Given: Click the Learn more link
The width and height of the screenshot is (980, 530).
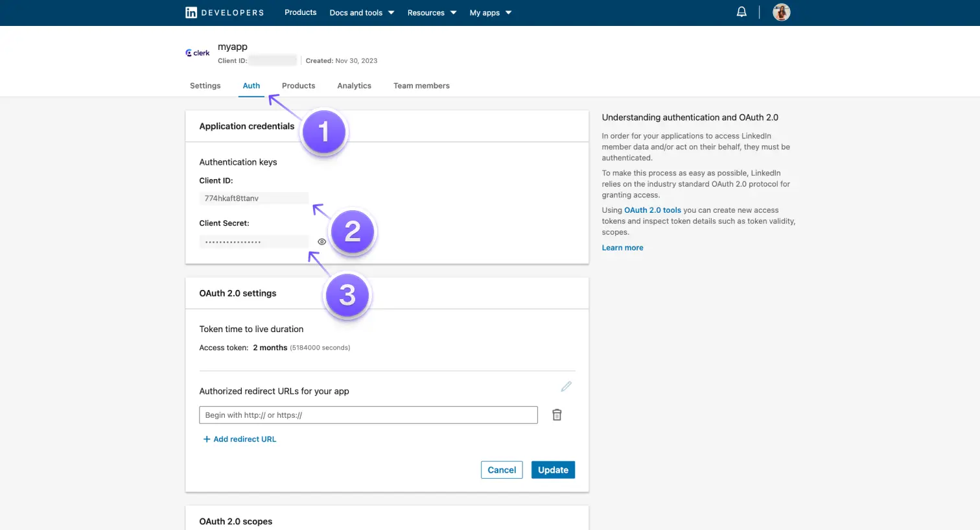Looking at the screenshot, I should 622,247.
